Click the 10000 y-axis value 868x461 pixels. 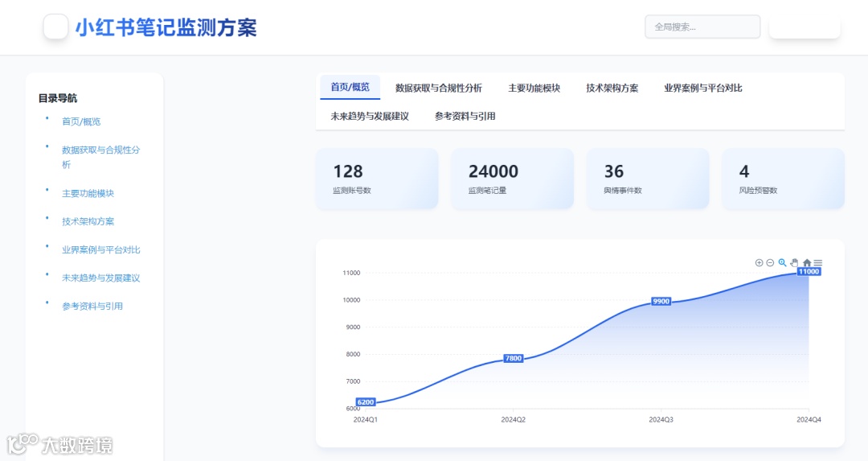click(x=351, y=300)
